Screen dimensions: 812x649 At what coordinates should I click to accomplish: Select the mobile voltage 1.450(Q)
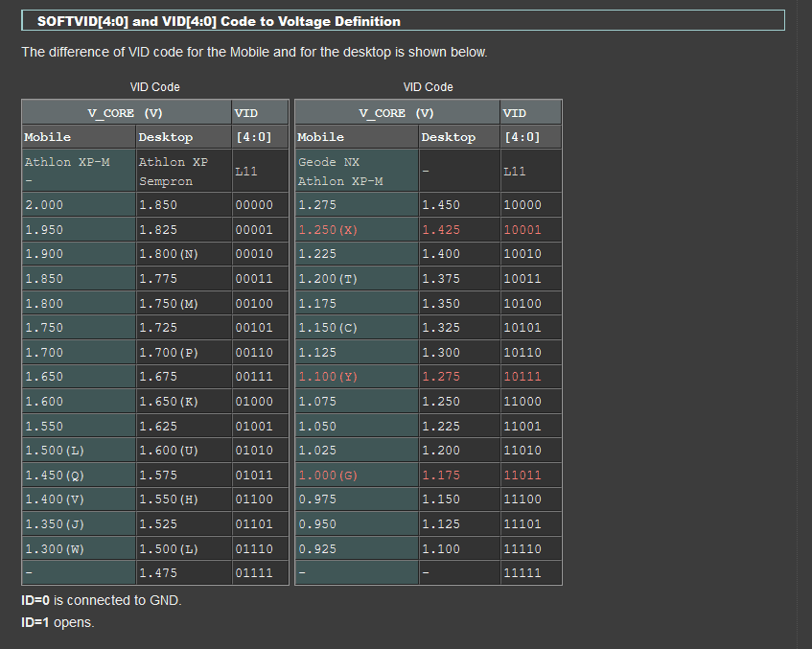[x=55, y=475]
